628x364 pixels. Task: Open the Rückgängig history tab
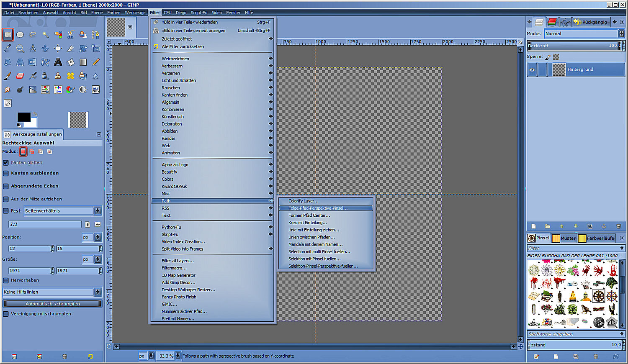point(590,22)
